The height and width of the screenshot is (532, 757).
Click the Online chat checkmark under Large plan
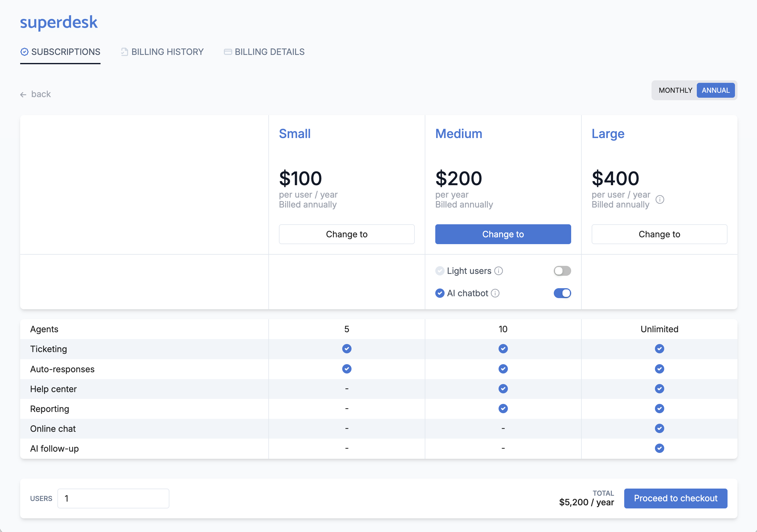pos(659,428)
